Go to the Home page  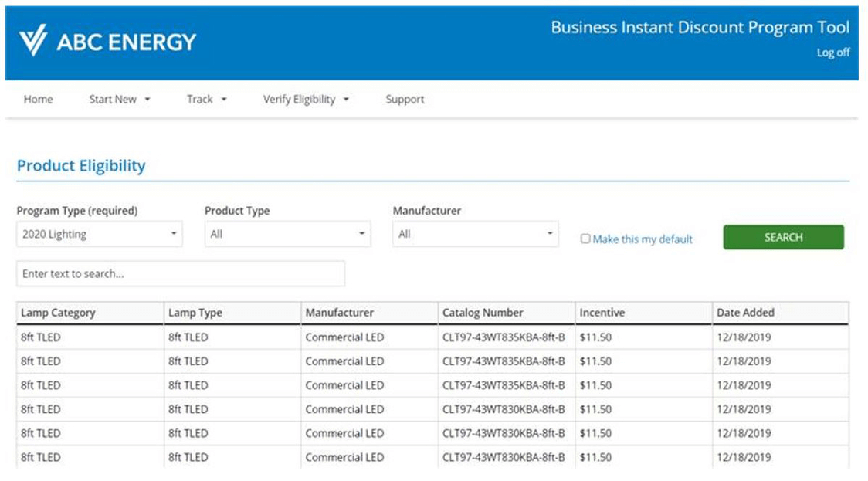click(x=39, y=99)
